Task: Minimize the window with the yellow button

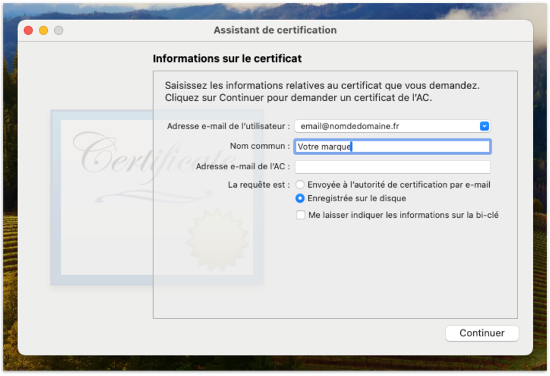Action: coord(43,31)
